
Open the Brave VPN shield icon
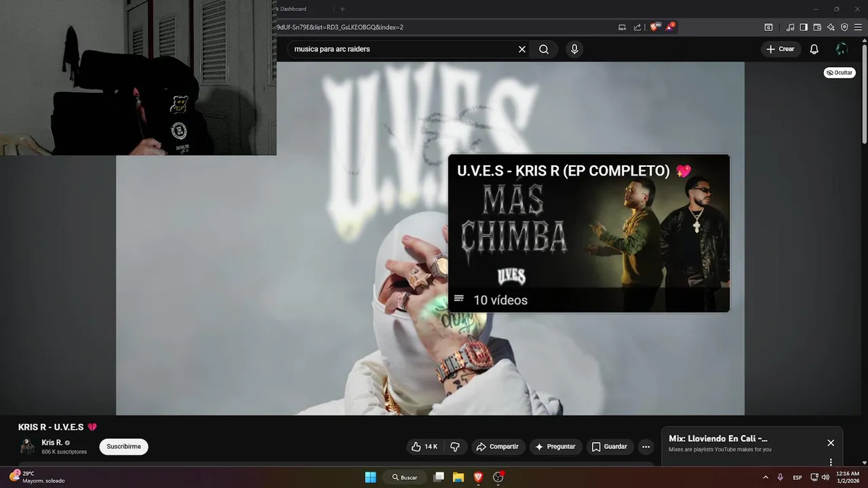(x=844, y=27)
